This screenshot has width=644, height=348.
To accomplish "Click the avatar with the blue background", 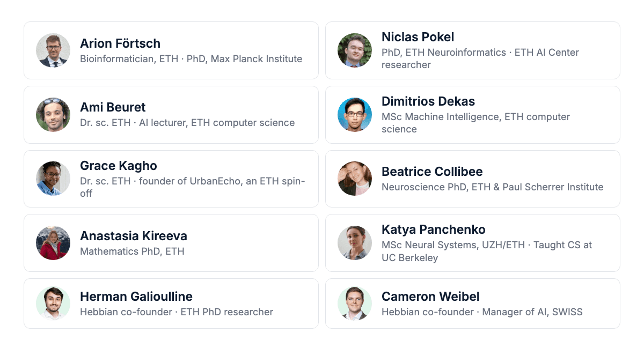I will (355, 115).
